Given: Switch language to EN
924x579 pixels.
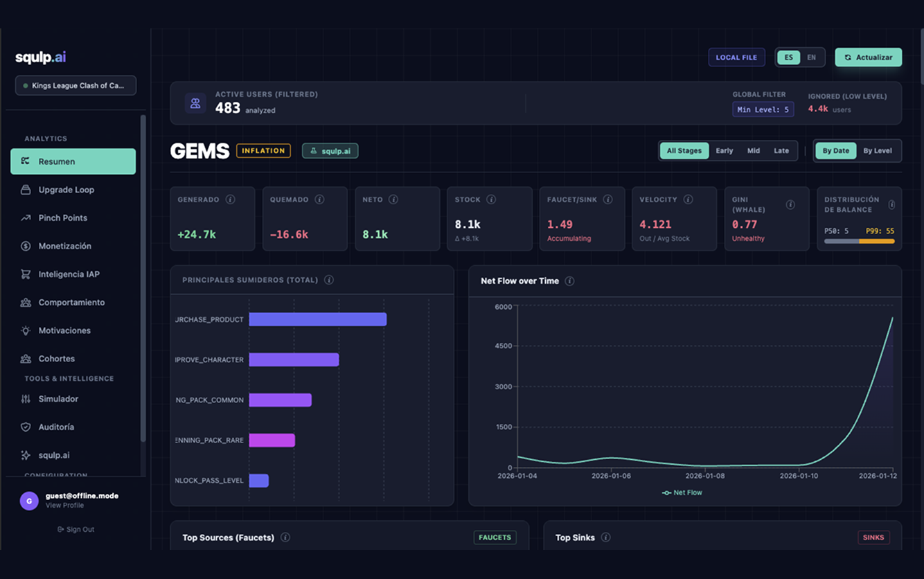Looking at the screenshot, I should [812, 57].
